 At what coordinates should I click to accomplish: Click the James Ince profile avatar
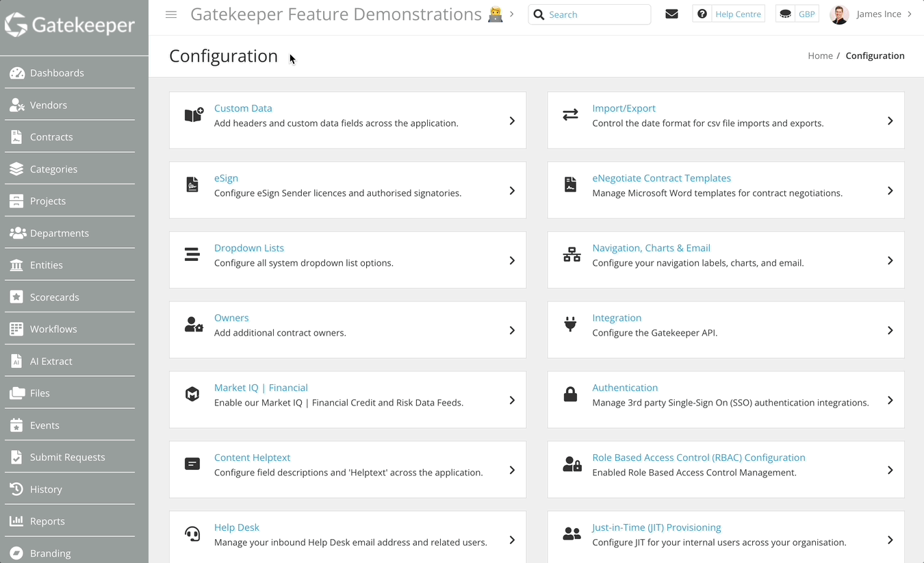839,14
